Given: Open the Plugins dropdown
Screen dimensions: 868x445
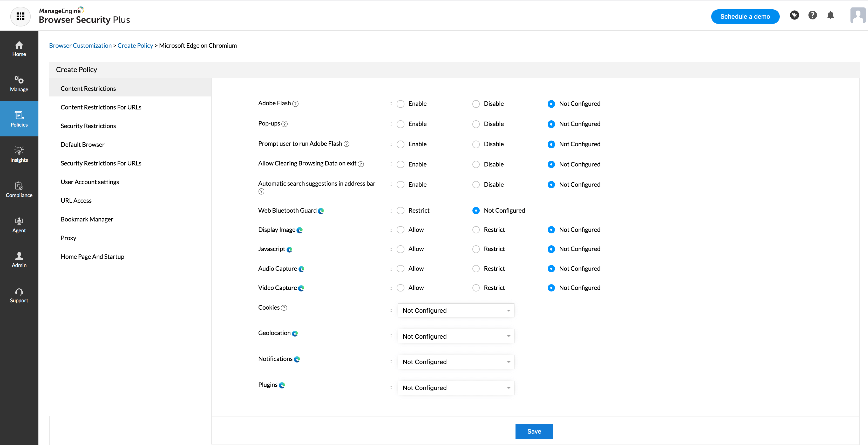Looking at the screenshot, I should click(456, 388).
